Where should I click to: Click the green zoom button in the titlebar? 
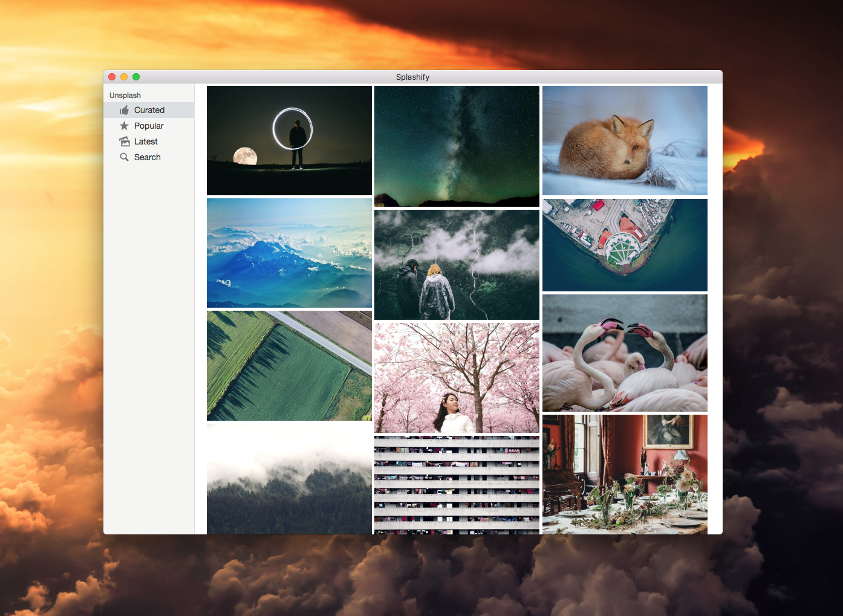(136, 77)
